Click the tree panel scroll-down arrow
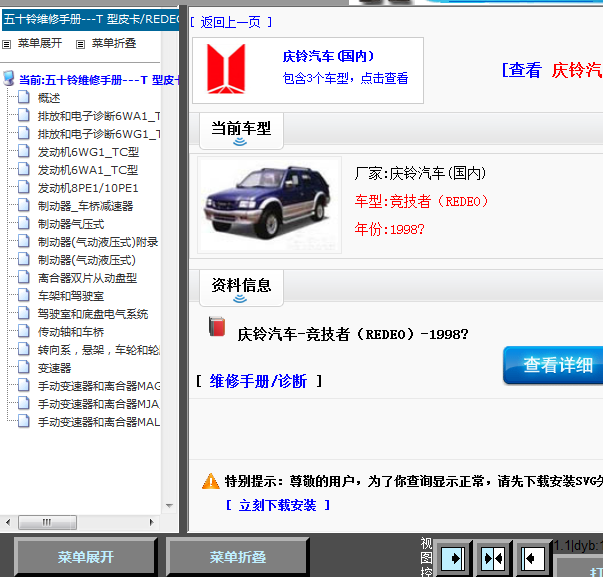Image resolution: width=603 pixels, height=577 pixels. coord(169,506)
